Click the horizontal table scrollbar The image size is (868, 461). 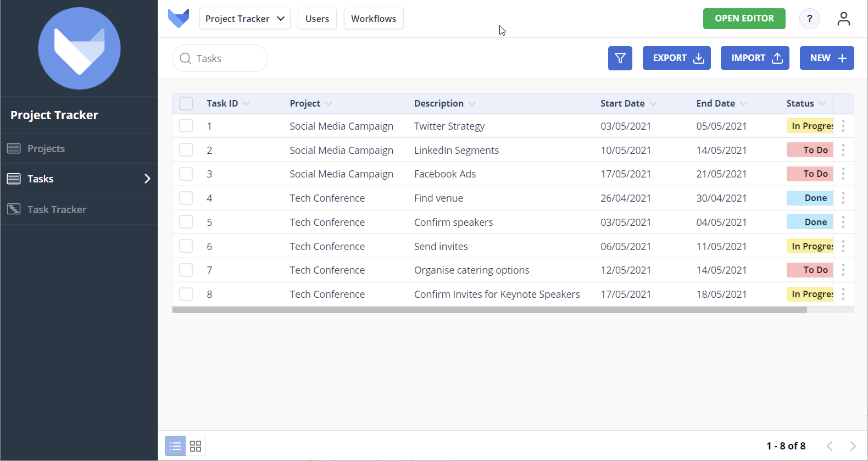(x=489, y=310)
